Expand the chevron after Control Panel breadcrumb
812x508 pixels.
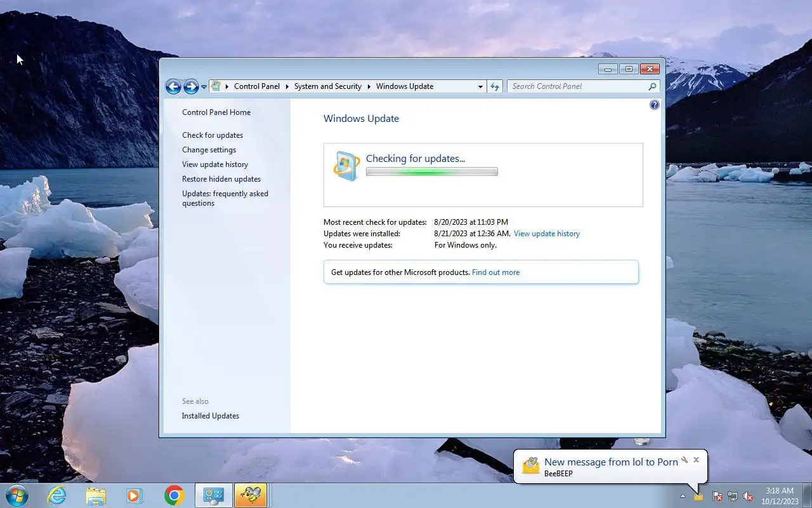click(287, 86)
